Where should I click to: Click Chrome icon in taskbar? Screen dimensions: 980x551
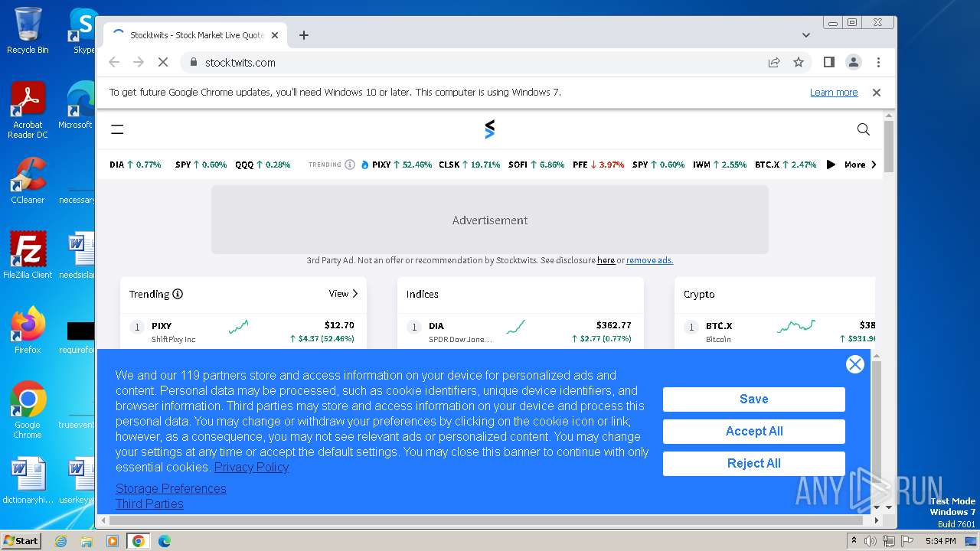(x=139, y=541)
